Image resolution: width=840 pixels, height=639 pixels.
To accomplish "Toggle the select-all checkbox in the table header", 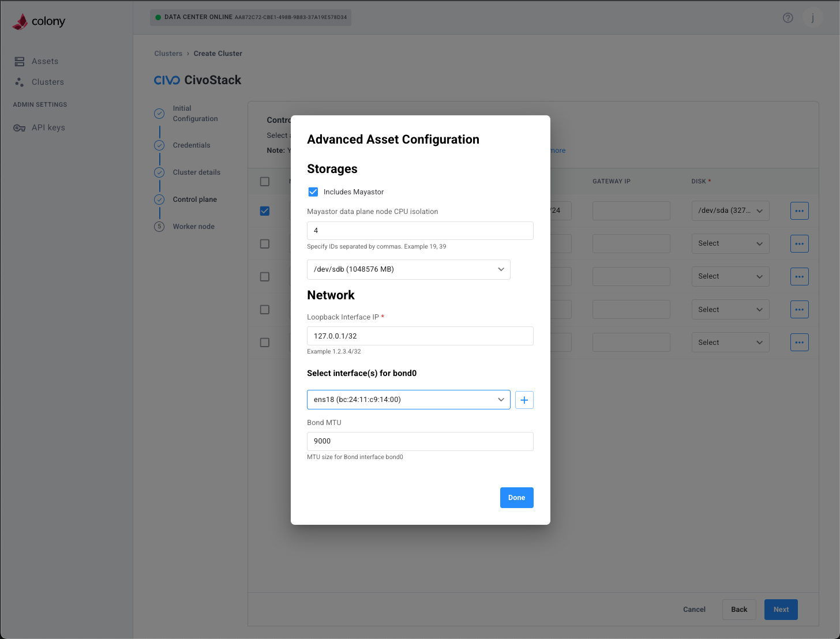I will tap(264, 181).
